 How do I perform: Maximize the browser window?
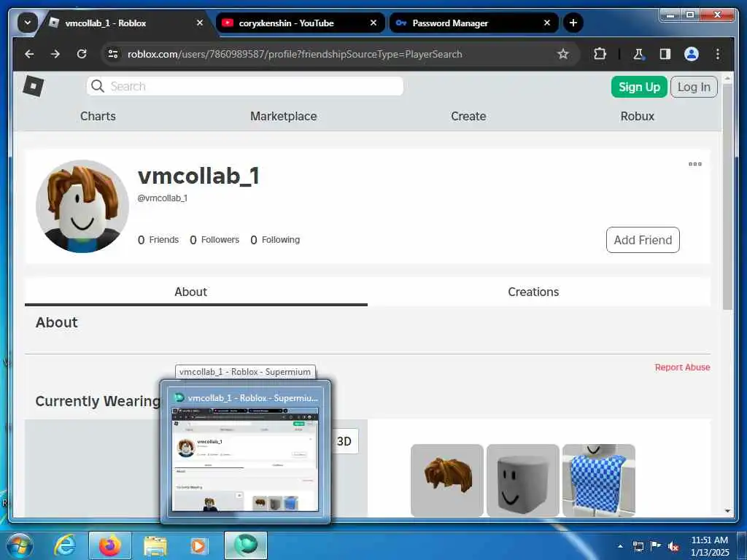[x=689, y=15]
